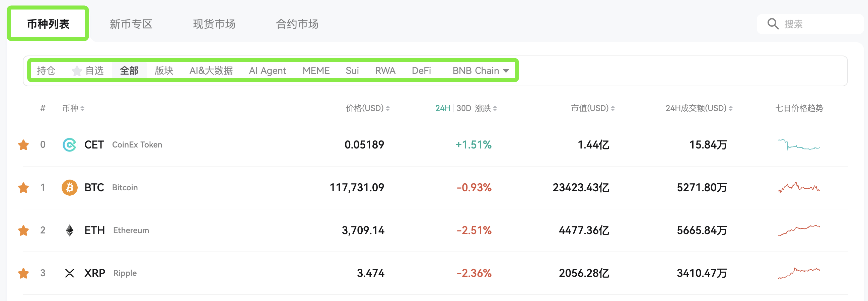
Task: Open the 新币专区 tab
Action: (131, 24)
